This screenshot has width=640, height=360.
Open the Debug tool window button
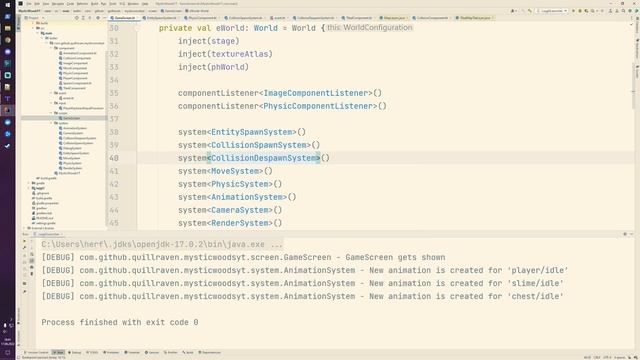[75, 352]
